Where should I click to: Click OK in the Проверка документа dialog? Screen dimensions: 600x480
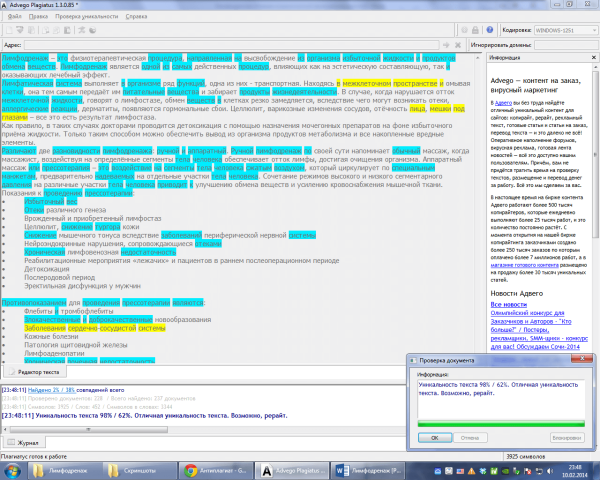435,438
